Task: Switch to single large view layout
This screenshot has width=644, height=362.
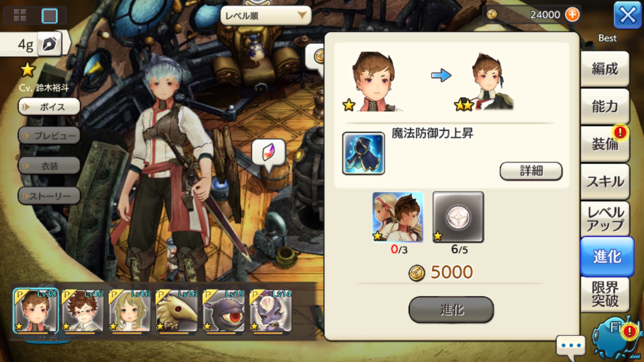Action: pyautogui.click(x=50, y=15)
